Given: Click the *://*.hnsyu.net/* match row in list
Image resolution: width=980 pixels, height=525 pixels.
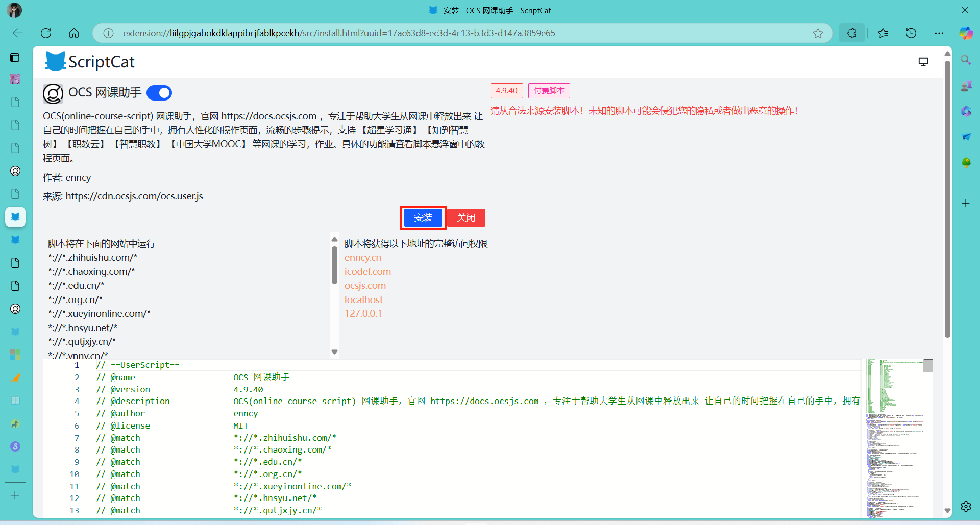Looking at the screenshot, I should pyautogui.click(x=83, y=328).
